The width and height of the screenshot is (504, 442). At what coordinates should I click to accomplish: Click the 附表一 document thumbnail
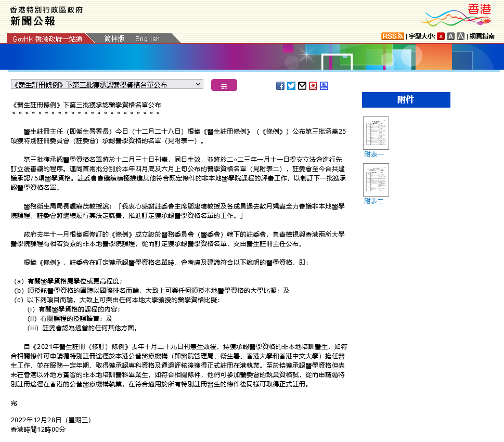376,133
